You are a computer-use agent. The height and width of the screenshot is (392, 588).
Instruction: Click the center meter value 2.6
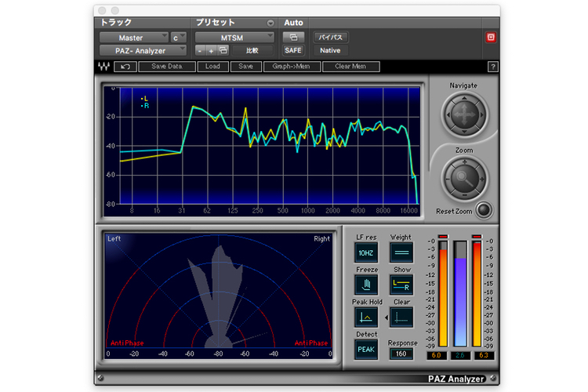click(x=460, y=355)
